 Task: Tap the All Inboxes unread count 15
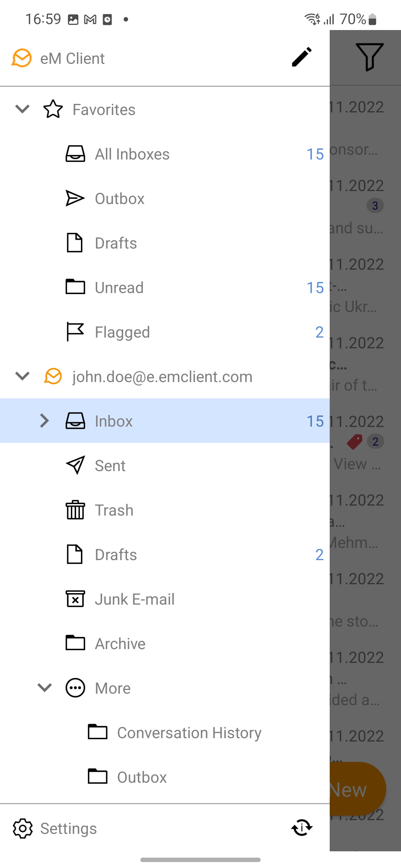click(315, 154)
